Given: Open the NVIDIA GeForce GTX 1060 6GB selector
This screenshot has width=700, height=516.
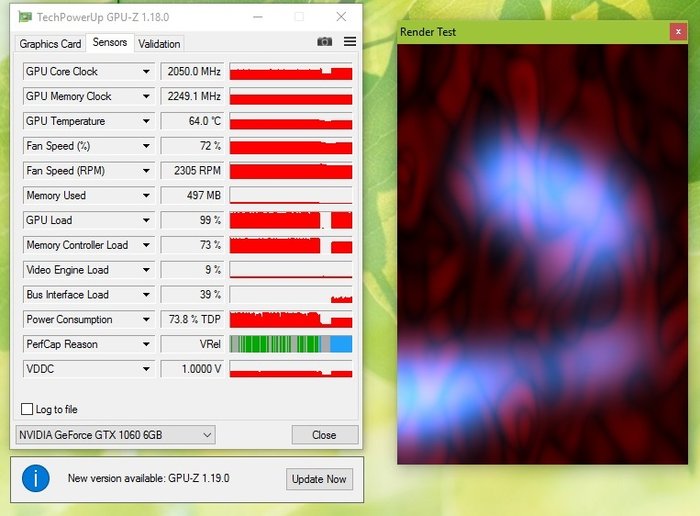Looking at the screenshot, I should click(115, 435).
